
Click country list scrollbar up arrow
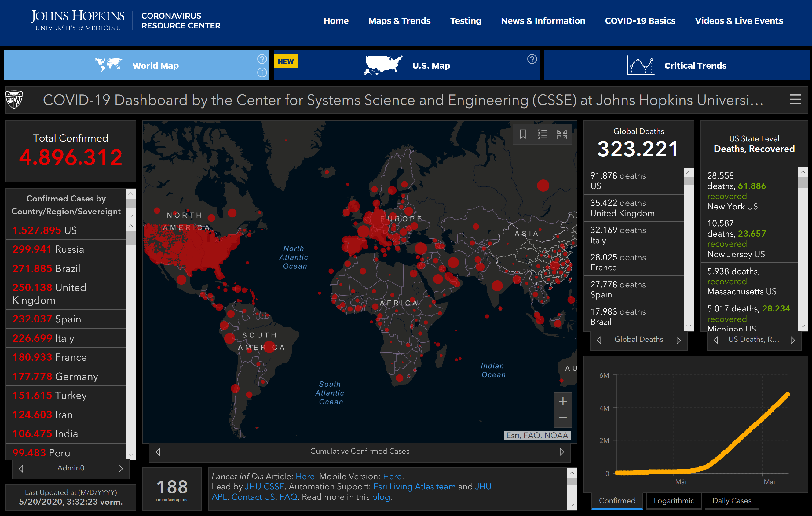(x=131, y=226)
